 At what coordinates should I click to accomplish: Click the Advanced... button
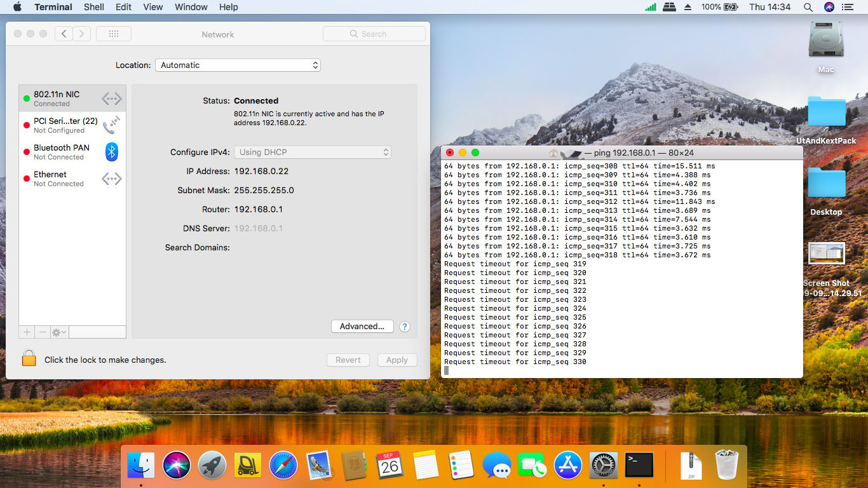362,327
